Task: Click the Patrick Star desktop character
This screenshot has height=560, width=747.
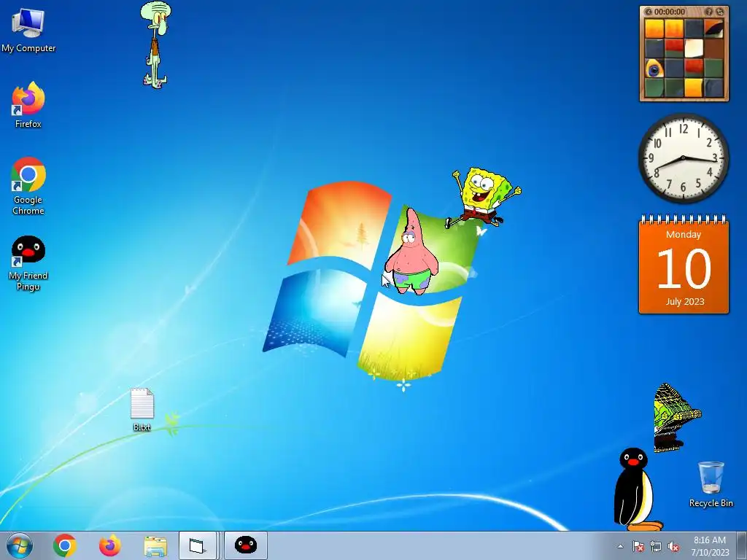Action: 411,251
